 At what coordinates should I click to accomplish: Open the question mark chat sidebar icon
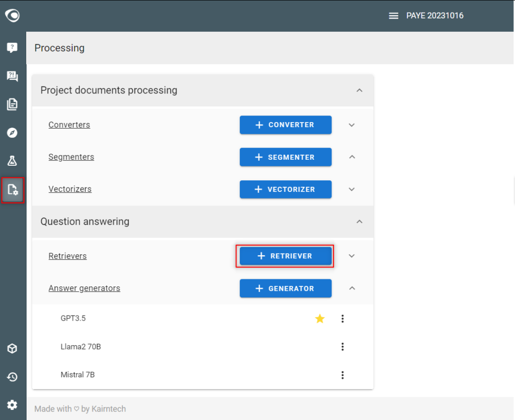pos(13,48)
